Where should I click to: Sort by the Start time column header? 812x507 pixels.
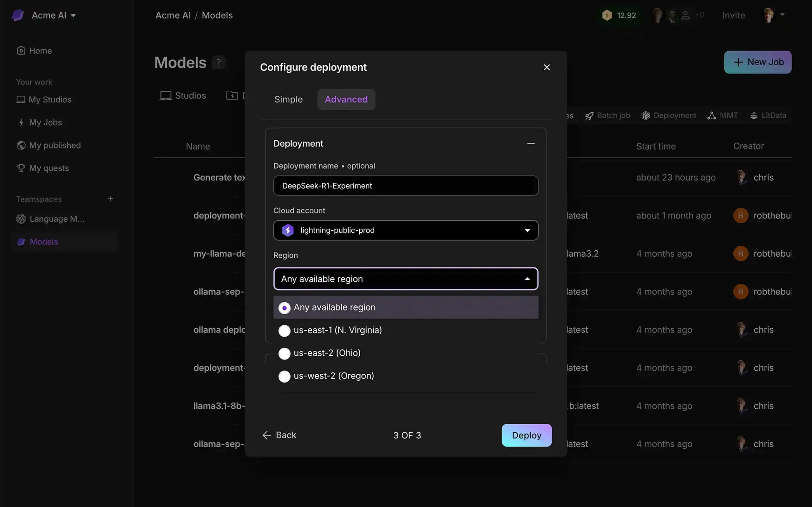click(x=656, y=146)
